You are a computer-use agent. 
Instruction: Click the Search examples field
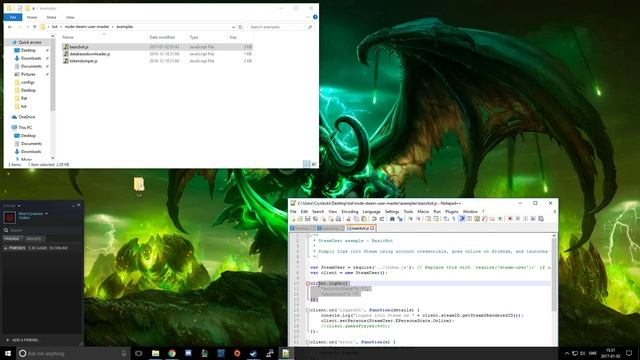281,27
